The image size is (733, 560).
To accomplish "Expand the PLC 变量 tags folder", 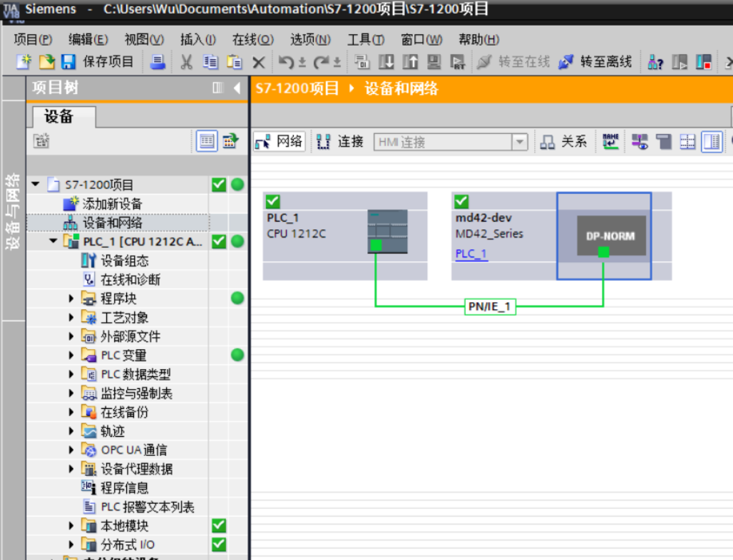I will coord(71,355).
